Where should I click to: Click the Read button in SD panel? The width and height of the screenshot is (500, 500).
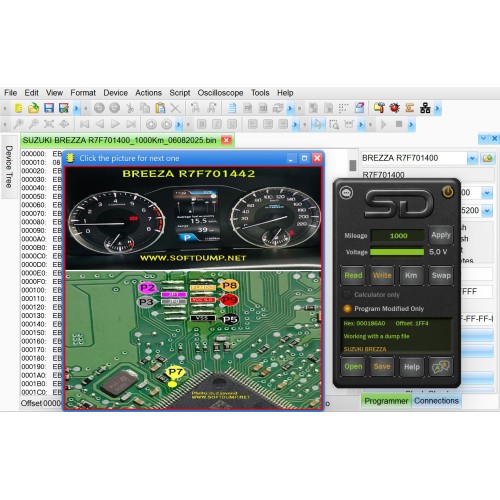(x=353, y=275)
